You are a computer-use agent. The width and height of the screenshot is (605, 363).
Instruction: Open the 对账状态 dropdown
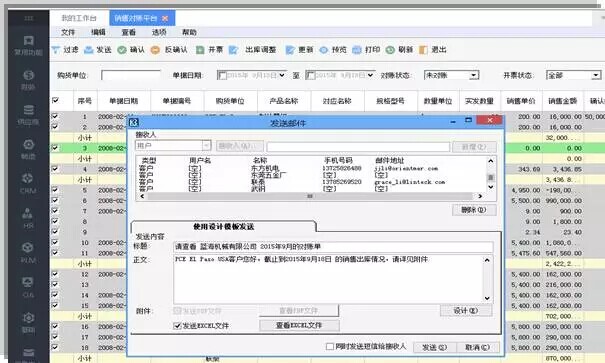tap(474, 75)
